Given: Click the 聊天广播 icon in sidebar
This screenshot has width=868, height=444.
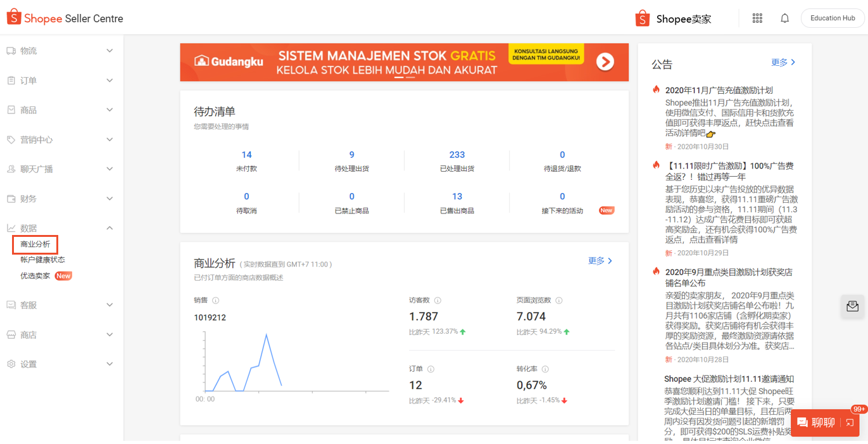Looking at the screenshot, I should (x=11, y=169).
